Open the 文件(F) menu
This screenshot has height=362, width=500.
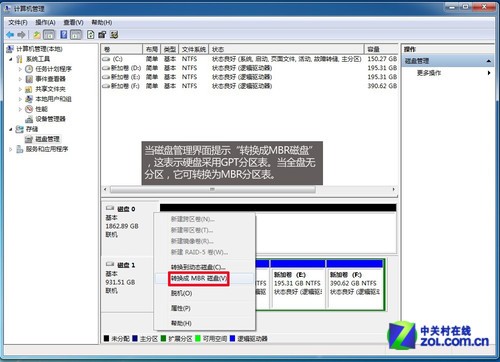click(x=18, y=22)
